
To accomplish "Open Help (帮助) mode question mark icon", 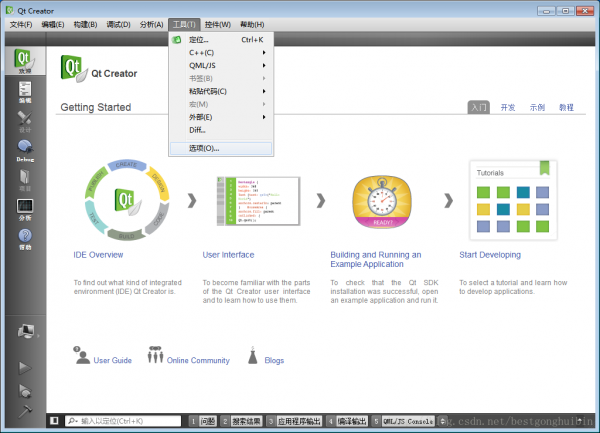I will [x=25, y=239].
